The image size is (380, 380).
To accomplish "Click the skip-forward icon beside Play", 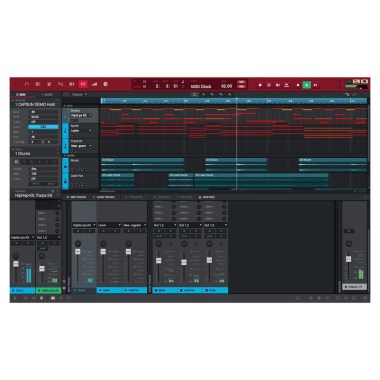I will pyautogui.click(x=315, y=85).
